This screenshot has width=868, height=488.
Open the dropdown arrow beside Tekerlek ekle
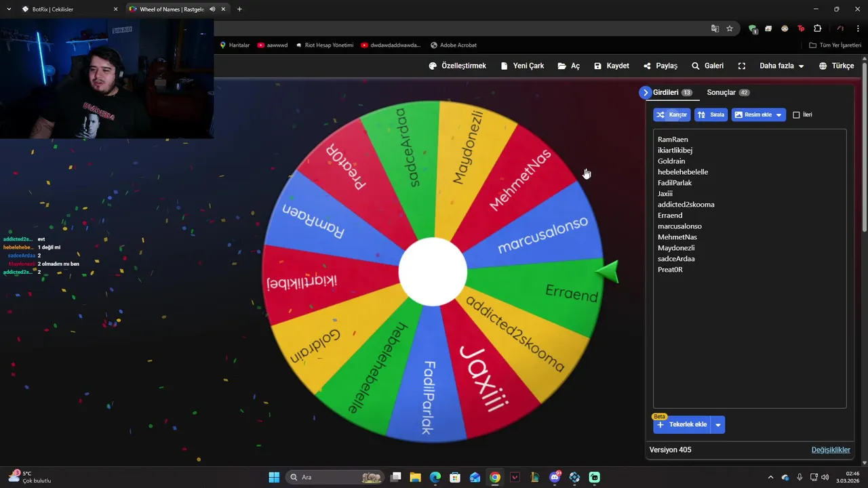[718, 425]
